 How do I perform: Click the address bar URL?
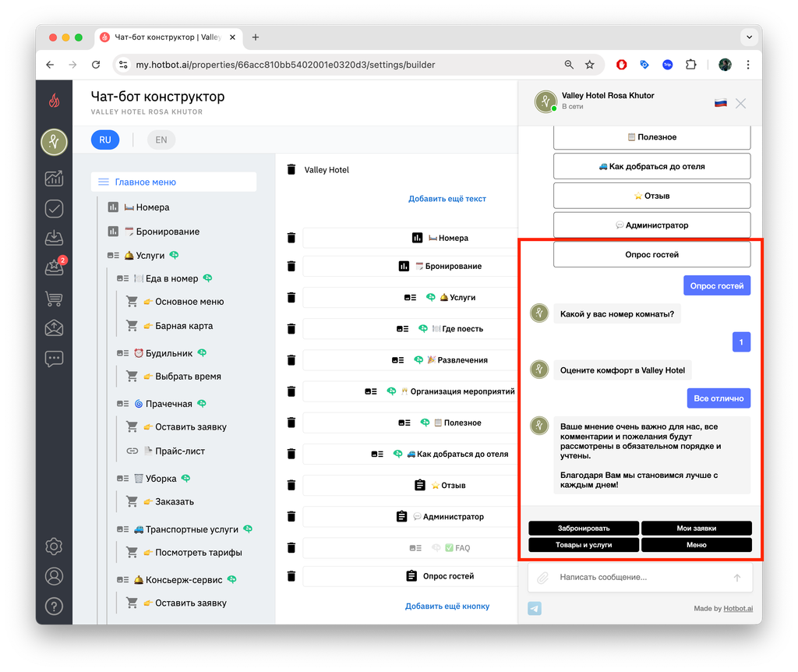coord(285,65)
